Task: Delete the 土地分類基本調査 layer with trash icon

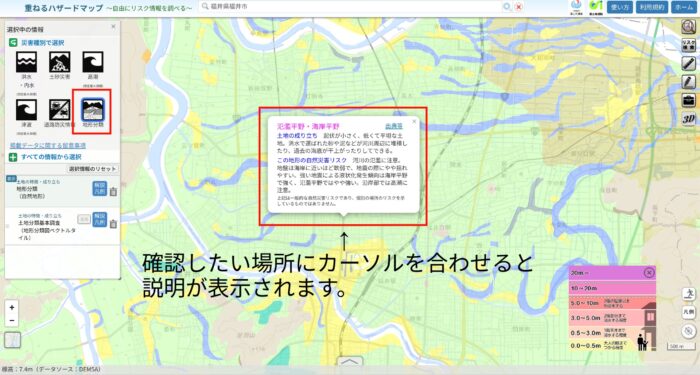Action: (x=113, y=224)
